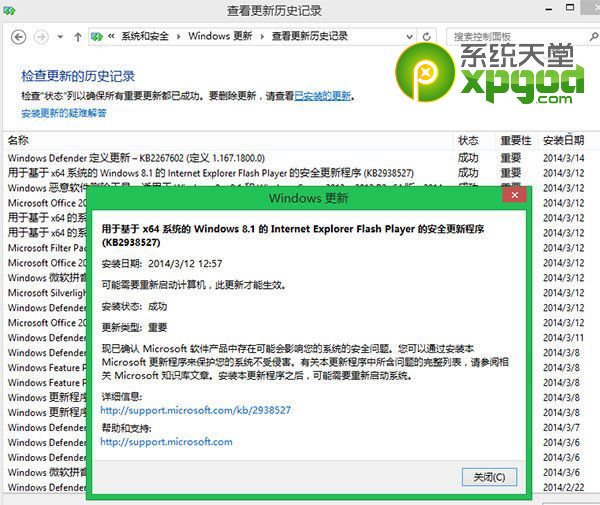Viewport: 600px width, 505px height.
Task: Click the 关闭(C) button
Action: point(489,477)
